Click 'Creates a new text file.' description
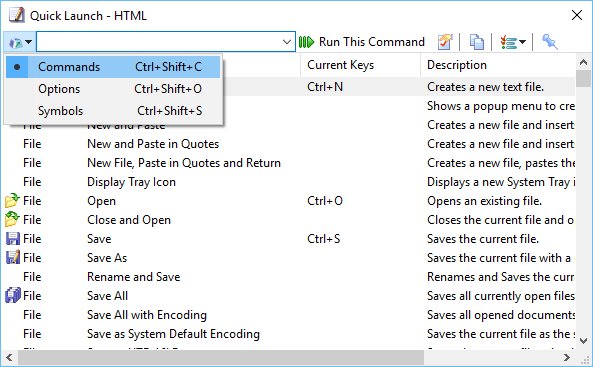The image size is (593, 367). (x=485, y=87)
